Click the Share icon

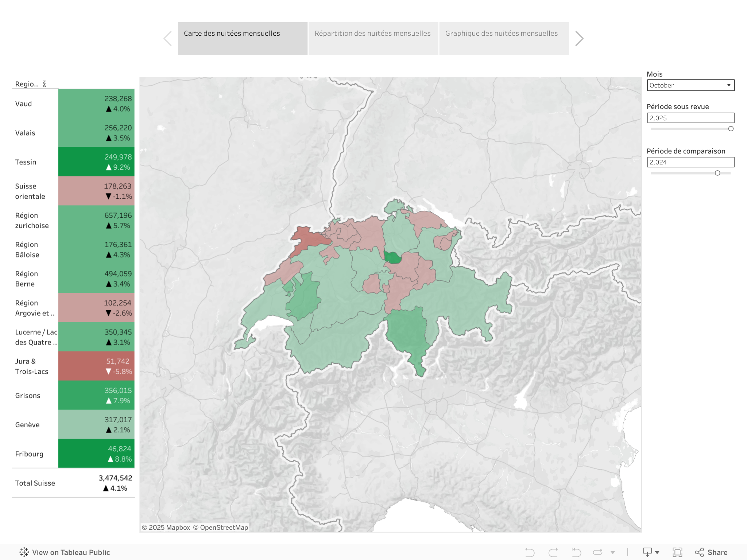point(711,552)
